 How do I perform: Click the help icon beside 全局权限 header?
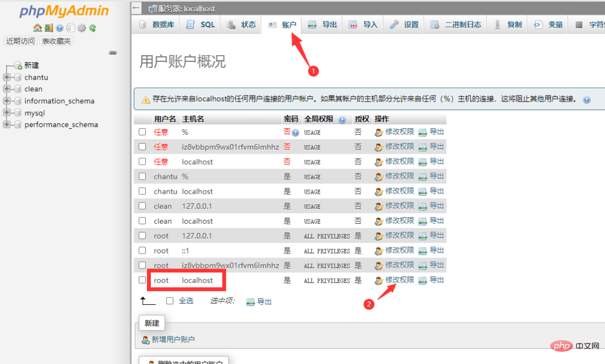(342, 119)
